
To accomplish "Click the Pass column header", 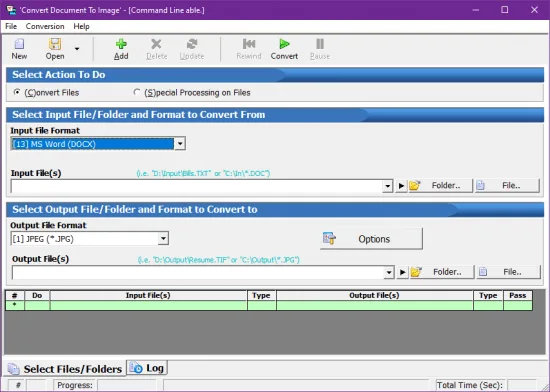I will click(518, 295).
